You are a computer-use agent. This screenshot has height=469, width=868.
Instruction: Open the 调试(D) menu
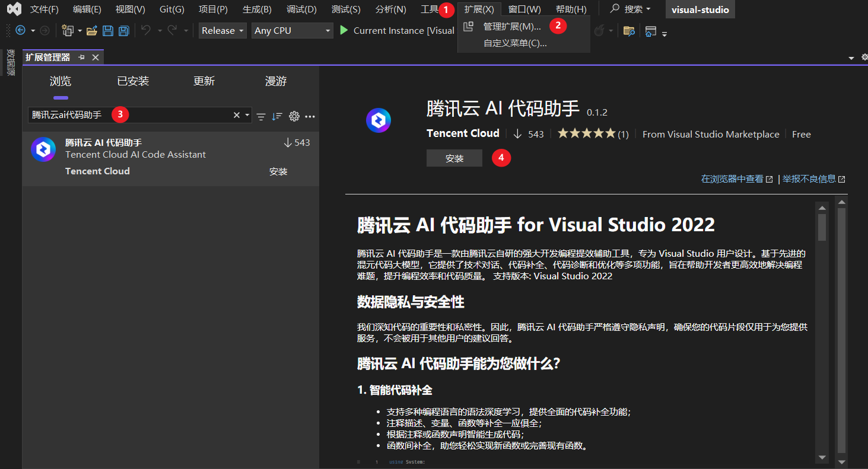pyautogui.click(x=301, y=9)
